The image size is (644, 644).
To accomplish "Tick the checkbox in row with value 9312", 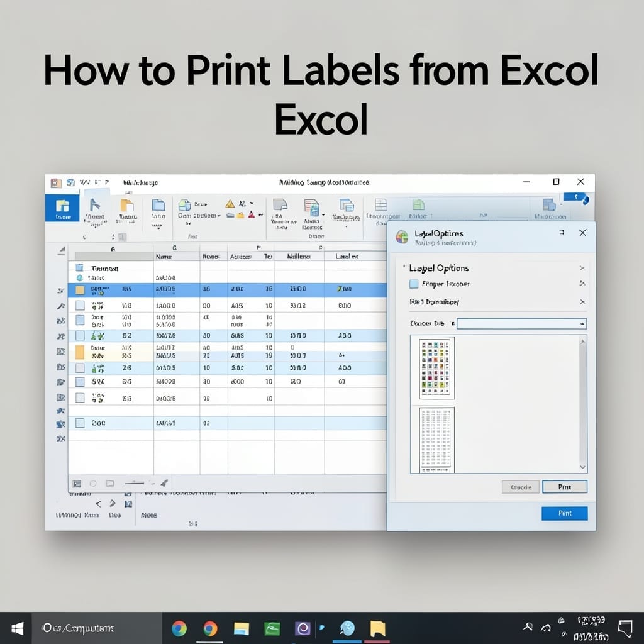I will coord(80,305).
